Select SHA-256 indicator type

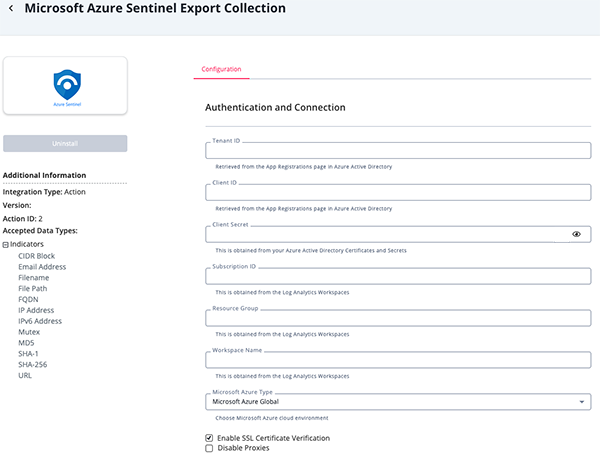coord(33,365)
